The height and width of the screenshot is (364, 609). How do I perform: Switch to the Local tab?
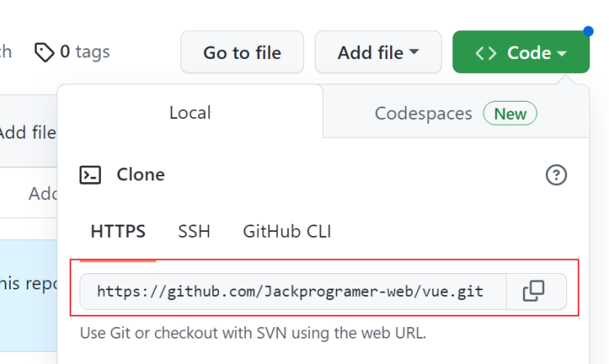[x=190, y=112]
